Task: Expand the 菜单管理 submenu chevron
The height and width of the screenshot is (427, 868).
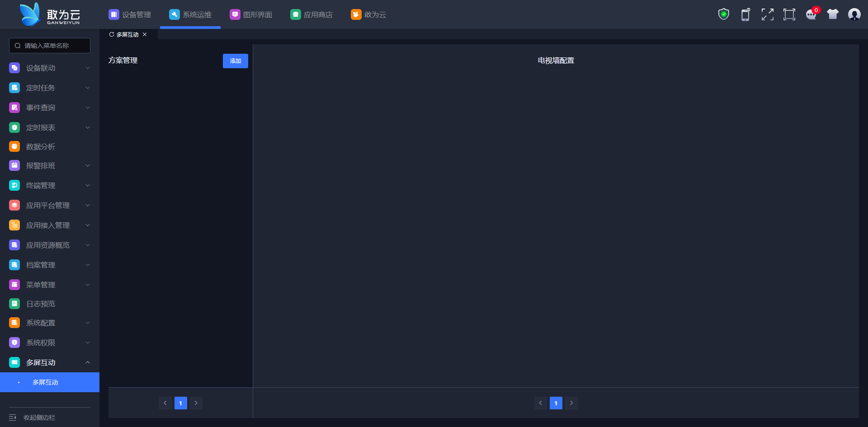Action: click(88, 285)
